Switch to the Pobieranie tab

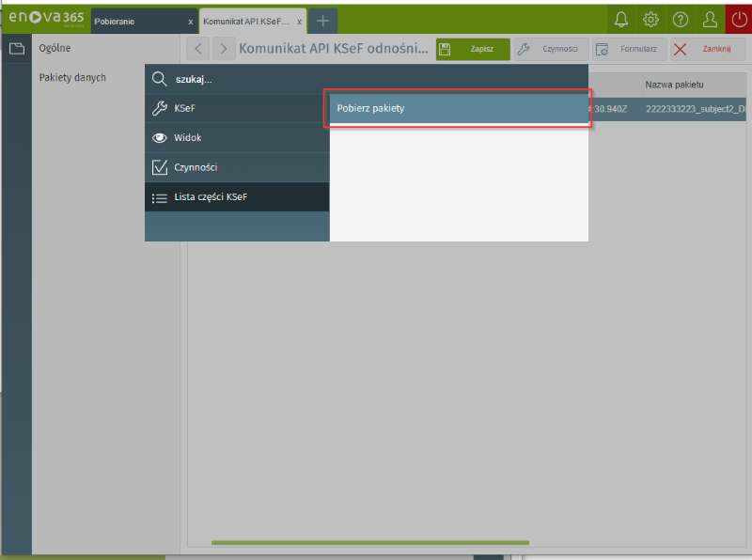(136, 21)
